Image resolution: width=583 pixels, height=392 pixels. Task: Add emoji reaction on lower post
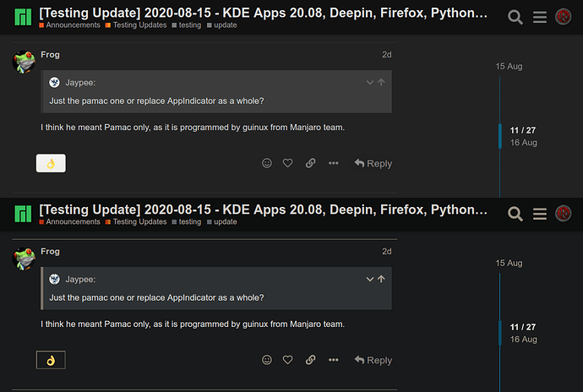267,360
